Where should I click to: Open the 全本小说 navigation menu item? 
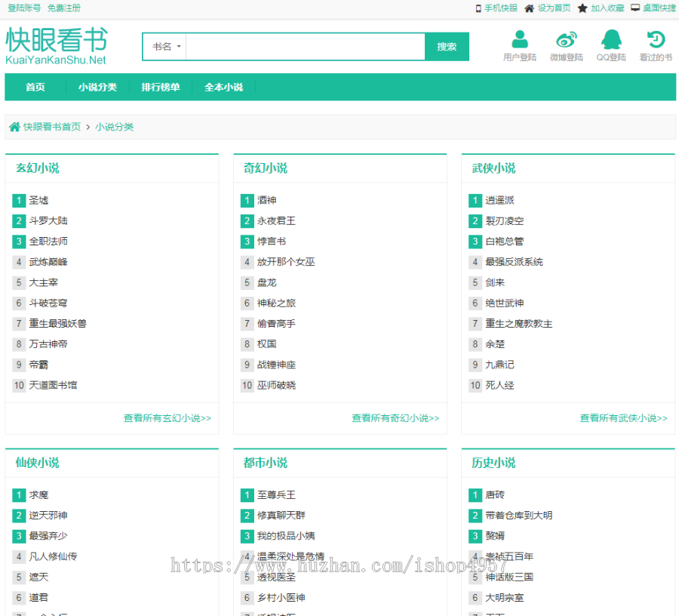coord(223,87)
